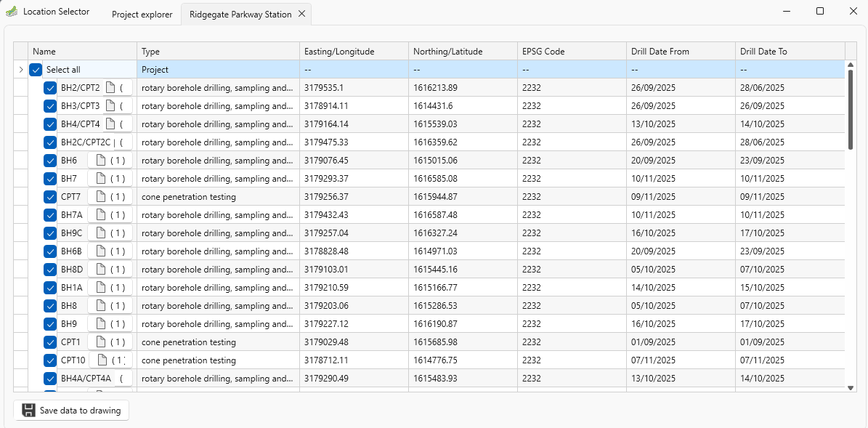This screenshot has height=428, width=868.
Task: Click the document icon in the CPT10 row
Action: pos(102,360)
